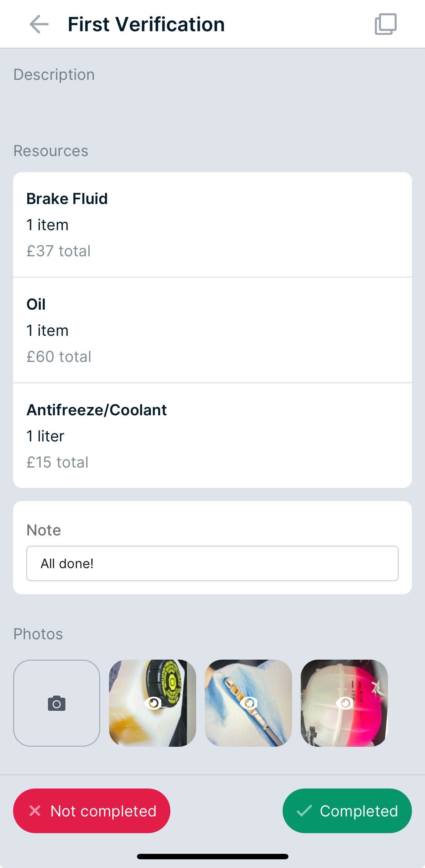Tap the copy pages icon in header
The height and width of the screenshot is (868, 425).
pos(385,24)
